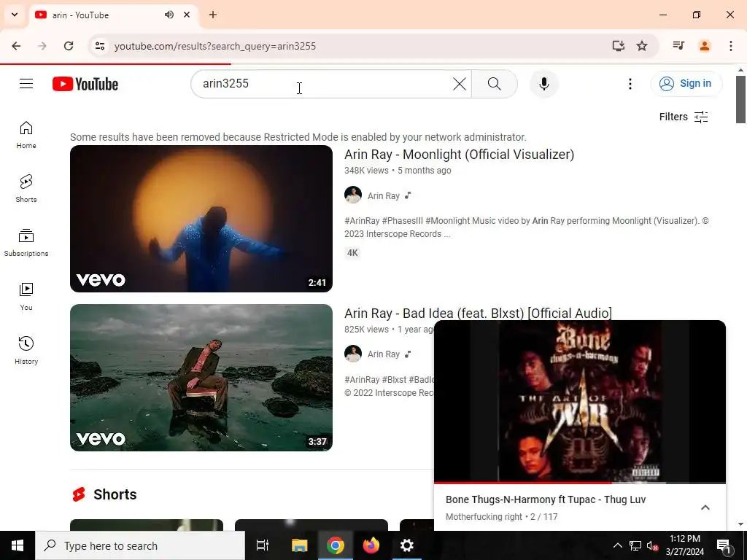747x560 pixels.
Task: Open the Windows Start menu
Action: (x=18, y=545)
